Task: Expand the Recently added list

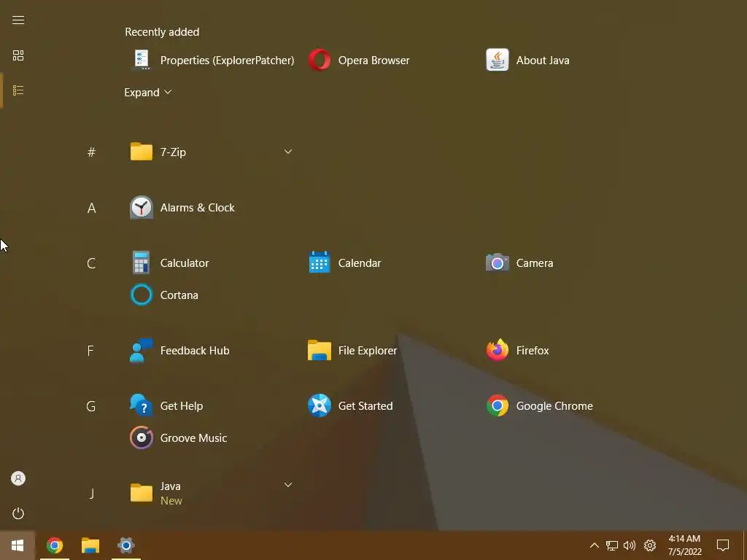Action: coord(147,93)
